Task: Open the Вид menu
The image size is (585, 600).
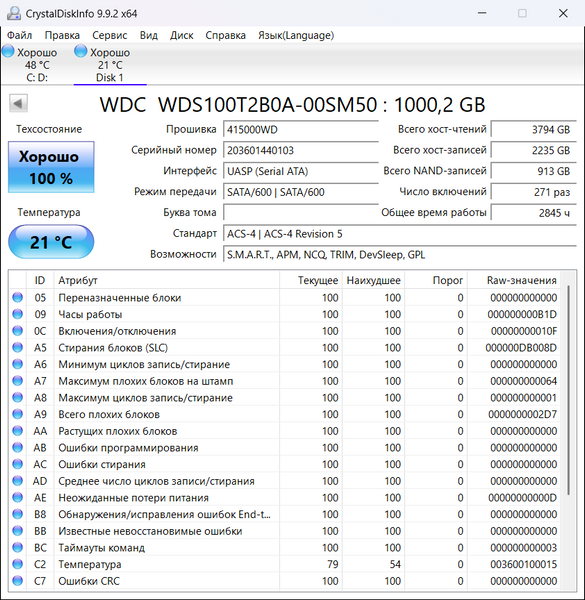Action: pos(148,35)
